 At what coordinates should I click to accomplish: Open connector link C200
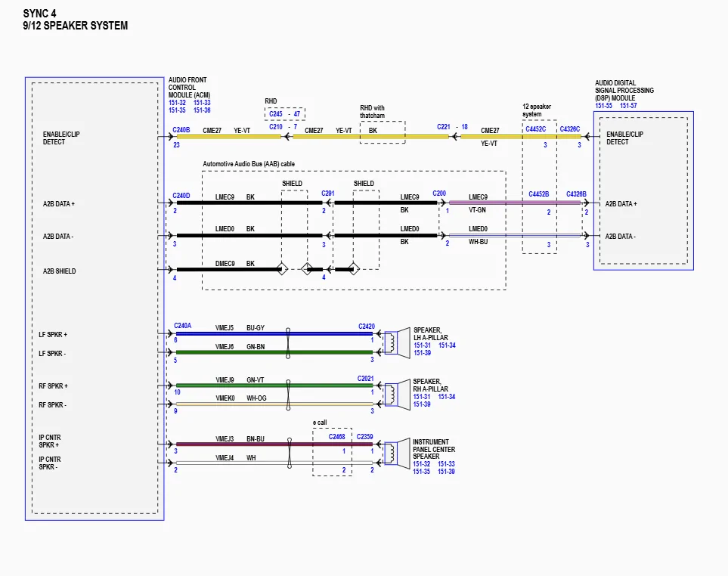pyautogui.click(x=439, y=193)
